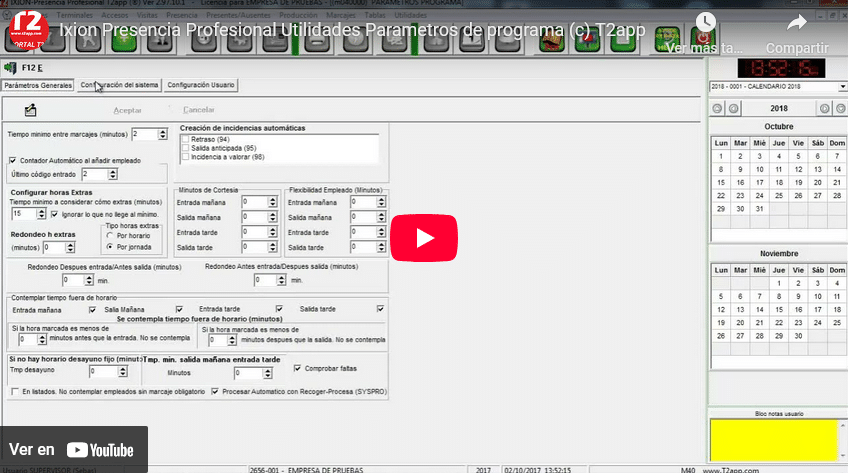Open the Presentes/Ausentes menu

(238, 15)
